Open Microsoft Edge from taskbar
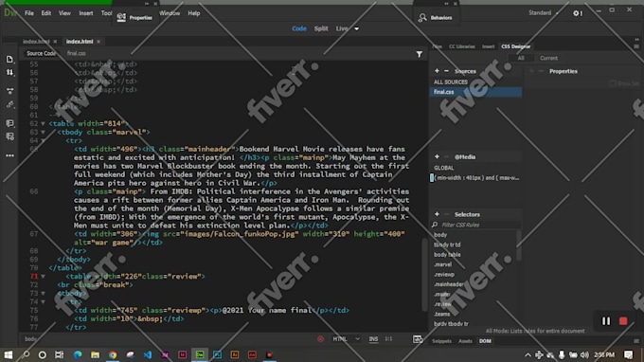Viewport: 644px width, 362px height. pos(78,354)
